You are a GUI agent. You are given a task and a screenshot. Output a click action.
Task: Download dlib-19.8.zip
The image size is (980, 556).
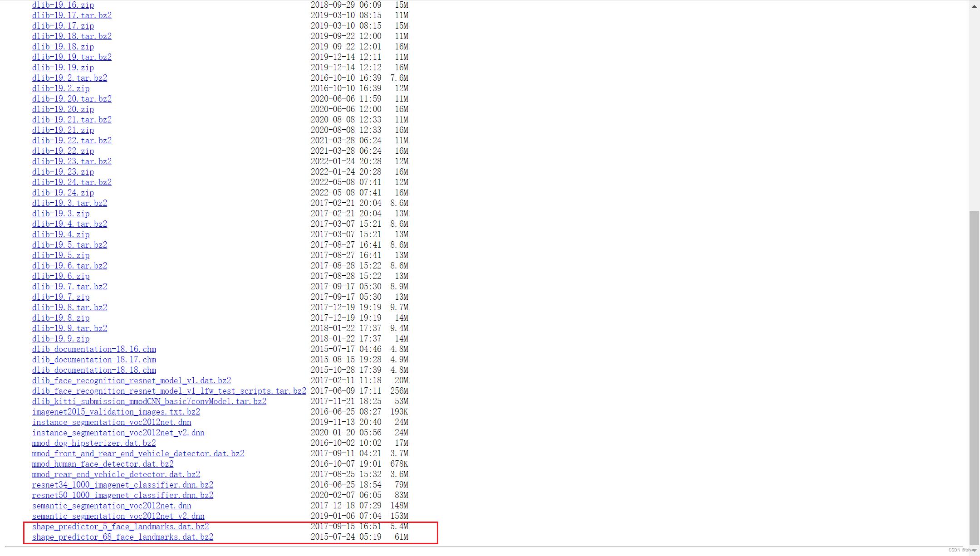[61, 318]
